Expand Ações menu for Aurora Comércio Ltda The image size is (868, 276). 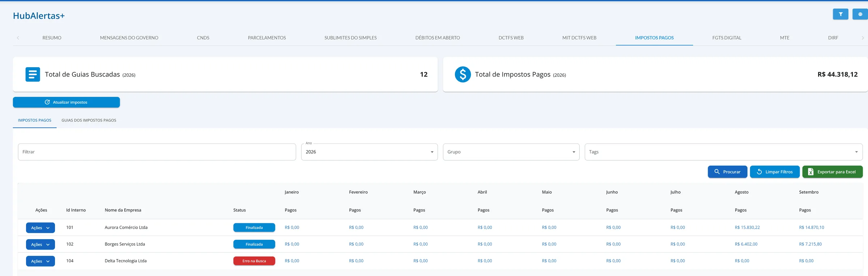coord(41,228)
